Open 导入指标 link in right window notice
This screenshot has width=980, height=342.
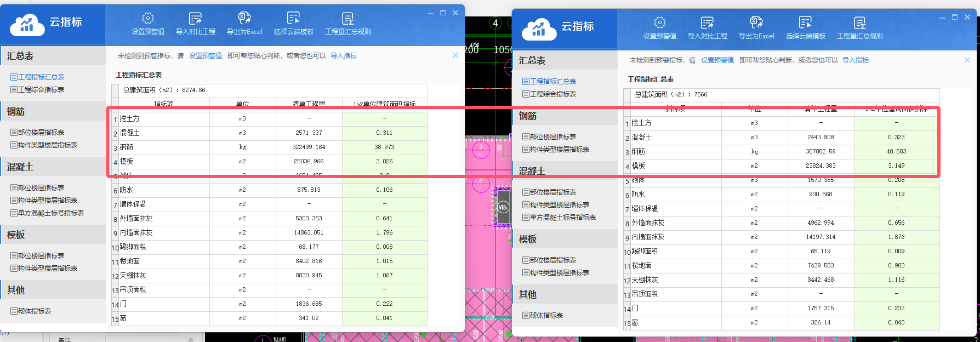click(856, 60)
